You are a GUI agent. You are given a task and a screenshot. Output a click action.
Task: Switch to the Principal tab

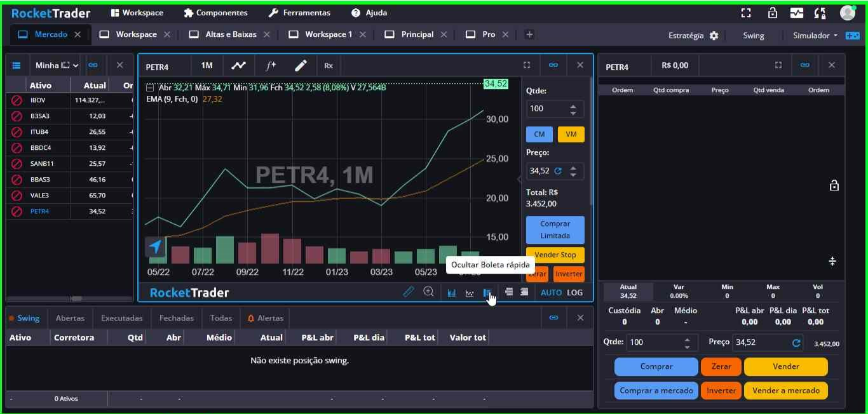(417, 34)
